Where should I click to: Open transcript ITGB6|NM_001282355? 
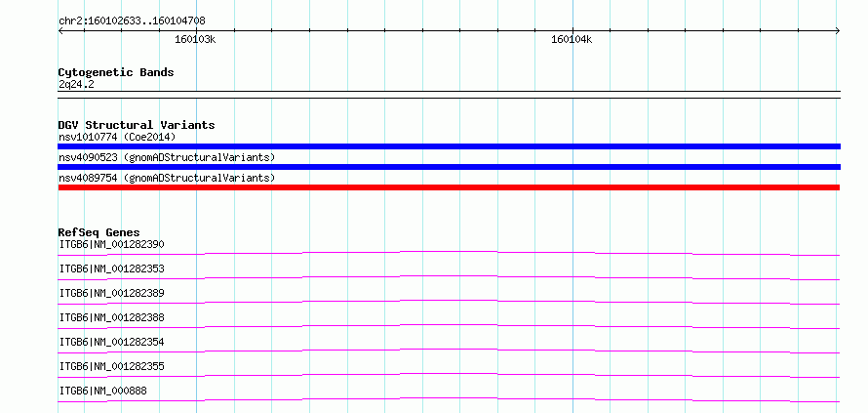coord(112,366)
